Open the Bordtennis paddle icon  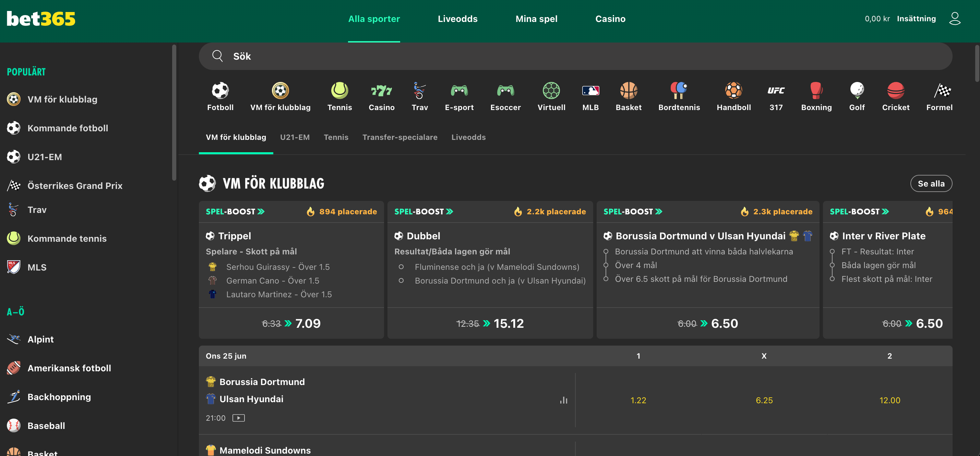click(679, 91)
